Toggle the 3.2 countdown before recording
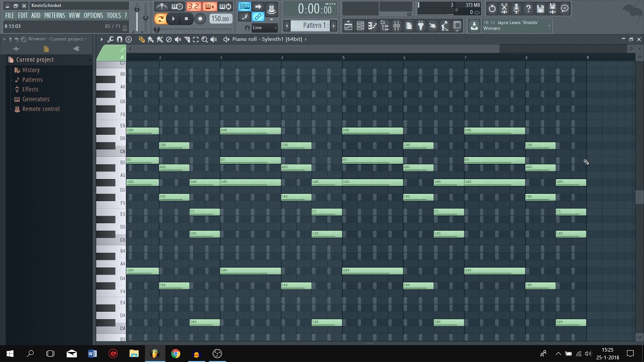 click(x=194, y=7)
